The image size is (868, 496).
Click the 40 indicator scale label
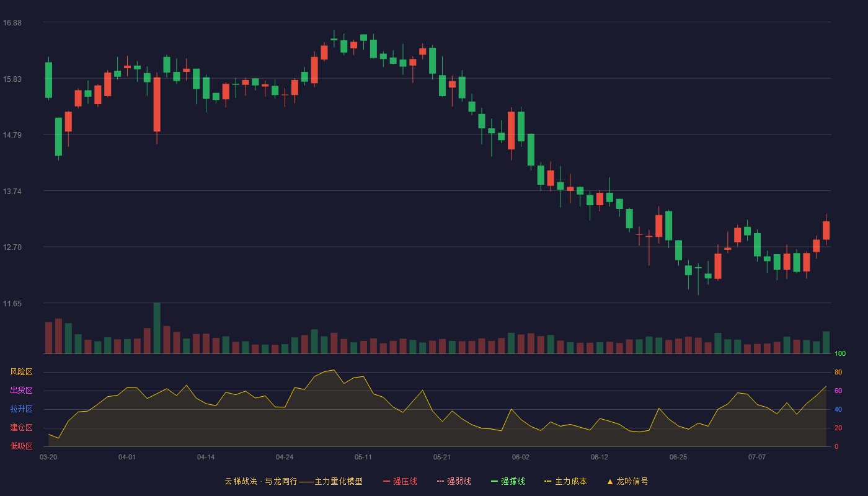[838, 409]
